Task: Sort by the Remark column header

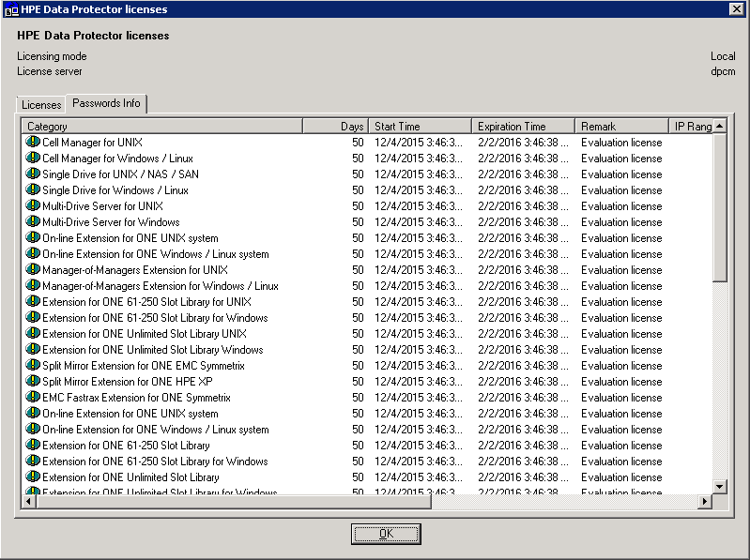Action: 621,126
